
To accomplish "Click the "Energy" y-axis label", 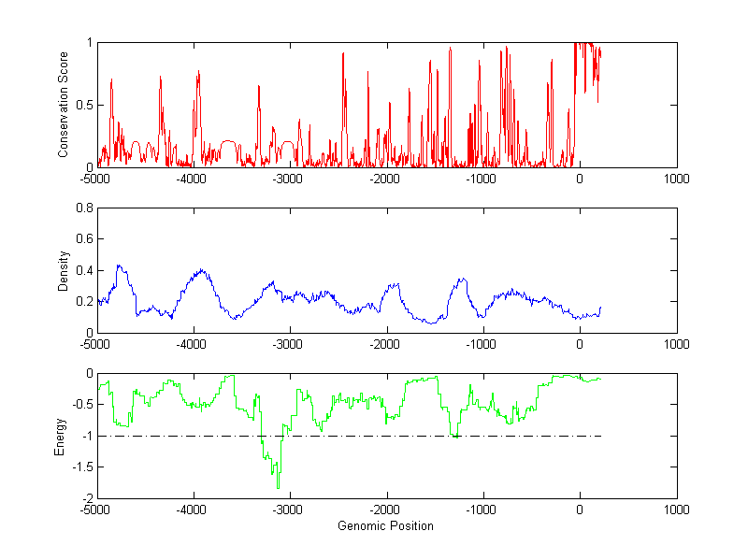I will [x=60, y=437].
